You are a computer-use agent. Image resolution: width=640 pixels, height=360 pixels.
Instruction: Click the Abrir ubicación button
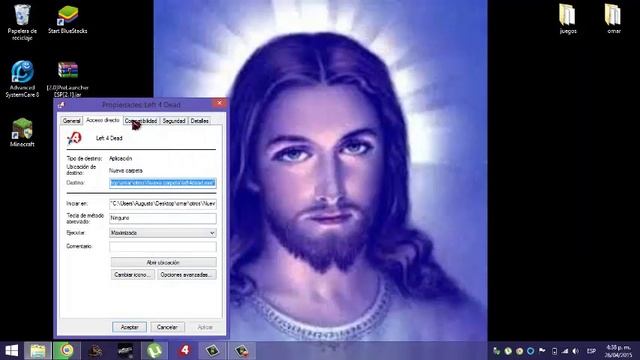click(163, 262)
